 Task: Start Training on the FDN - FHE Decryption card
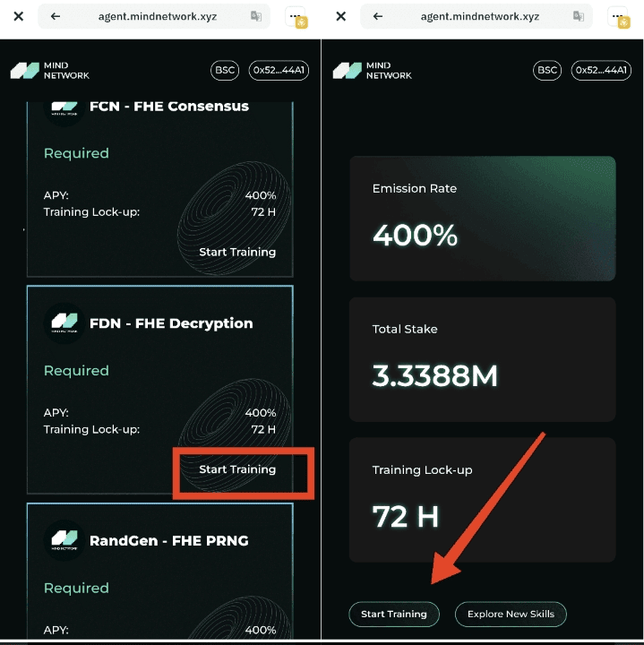click(x=237, y=469)
